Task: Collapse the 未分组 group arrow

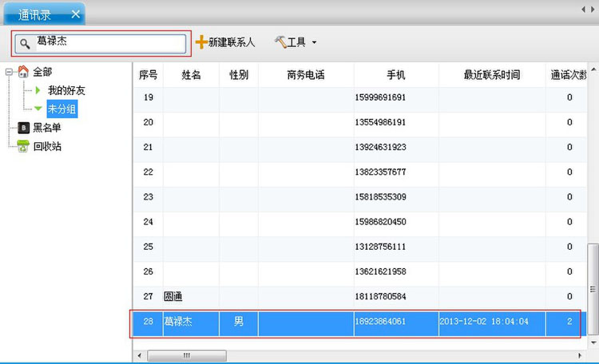Action: tap(38, 109)
